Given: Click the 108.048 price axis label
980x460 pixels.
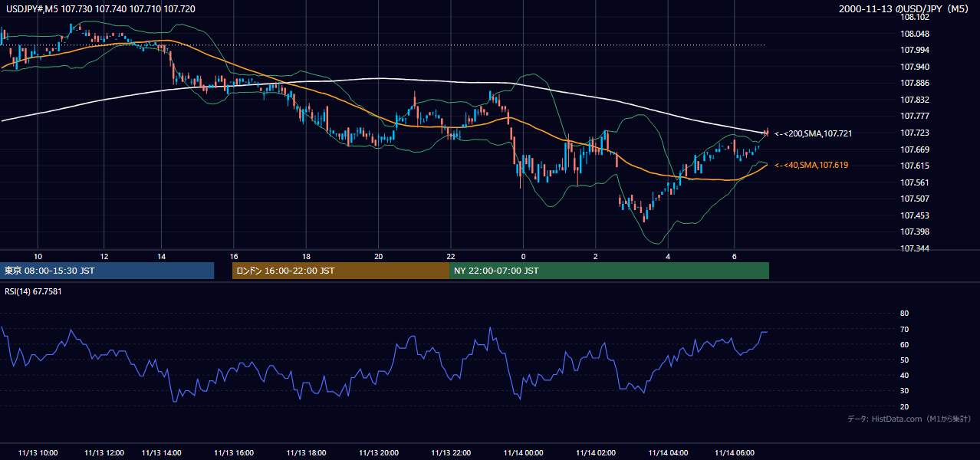Looking at the screenshot, I should point(915,34).
